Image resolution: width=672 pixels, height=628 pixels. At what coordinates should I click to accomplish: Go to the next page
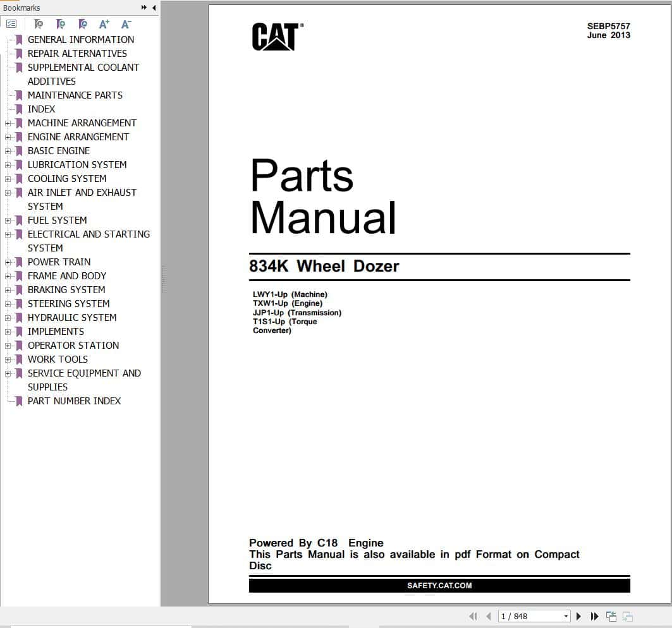click(578, 616)
